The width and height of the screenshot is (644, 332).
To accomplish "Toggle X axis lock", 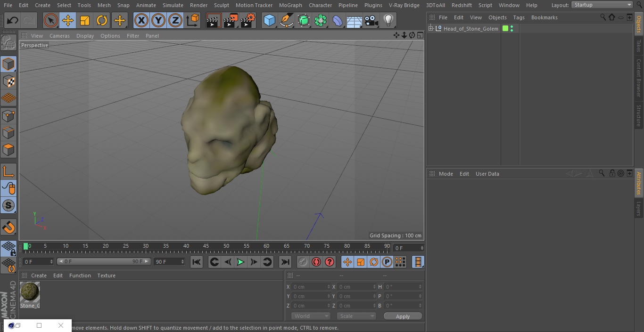I will coord(141,20).
